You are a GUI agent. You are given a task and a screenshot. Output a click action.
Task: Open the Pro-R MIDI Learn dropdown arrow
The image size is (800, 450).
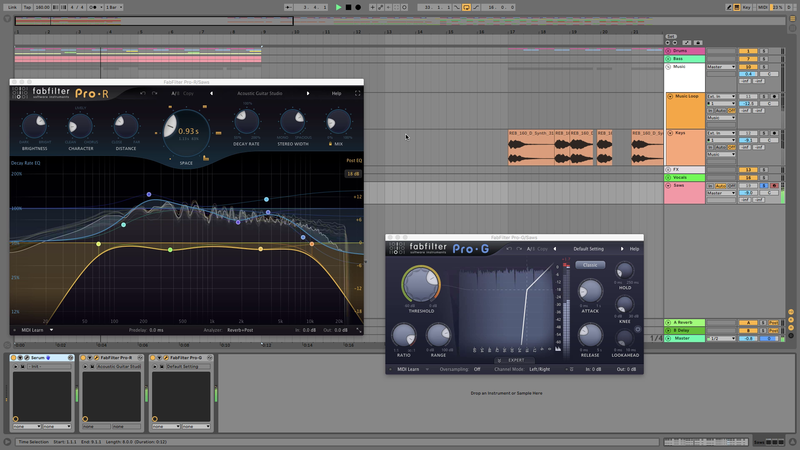51,330
